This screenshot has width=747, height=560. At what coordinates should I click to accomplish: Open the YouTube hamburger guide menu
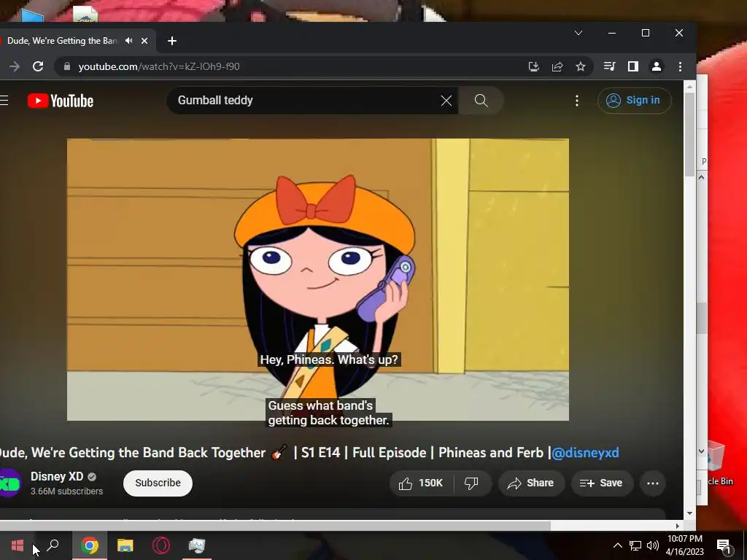click(x=4, y=101)
